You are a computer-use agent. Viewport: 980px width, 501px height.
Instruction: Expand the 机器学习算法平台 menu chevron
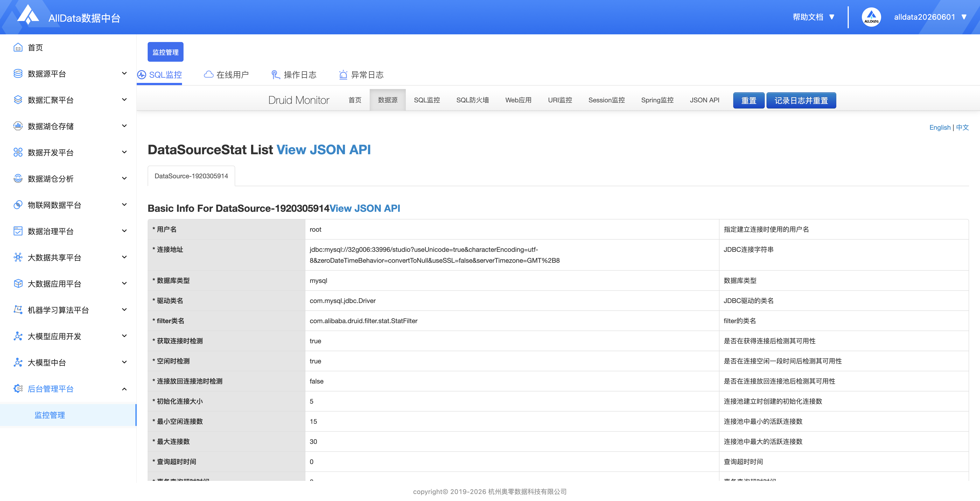pos(124,310)
